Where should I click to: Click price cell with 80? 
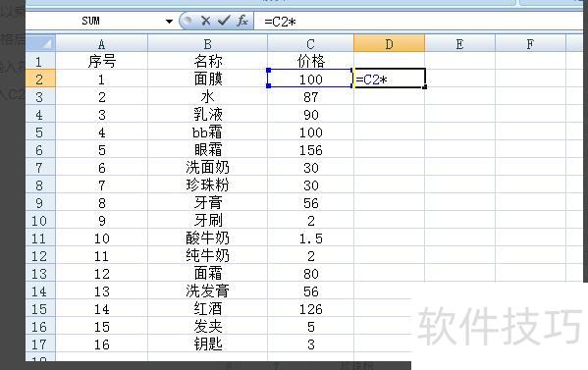310,273
